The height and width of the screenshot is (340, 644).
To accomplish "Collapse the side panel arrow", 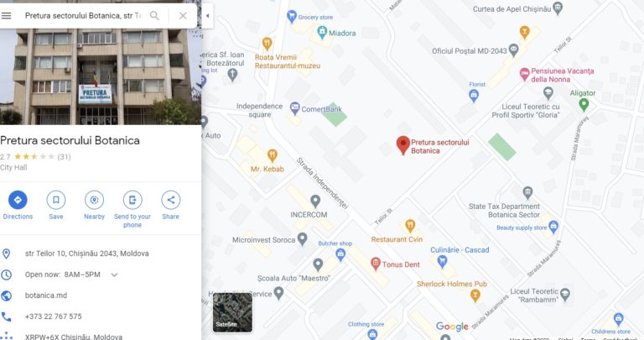I will 207,16.
